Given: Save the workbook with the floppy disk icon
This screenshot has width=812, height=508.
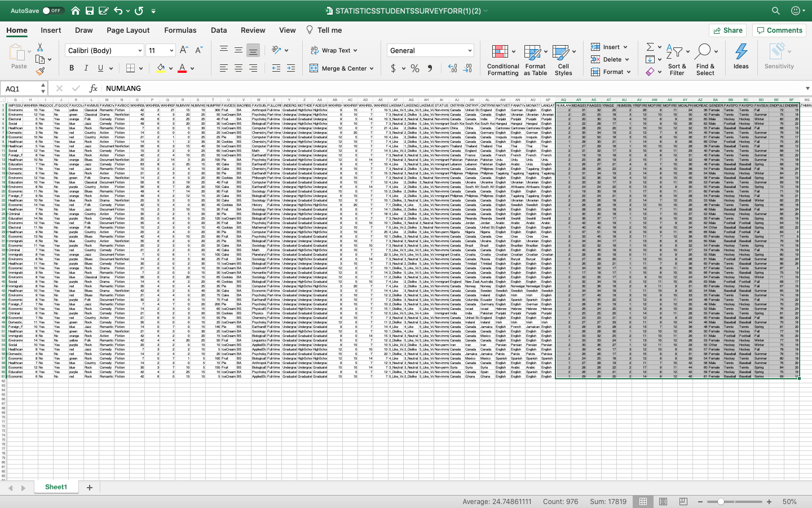Looking at the screenshot, I should [x=90, y=11].
